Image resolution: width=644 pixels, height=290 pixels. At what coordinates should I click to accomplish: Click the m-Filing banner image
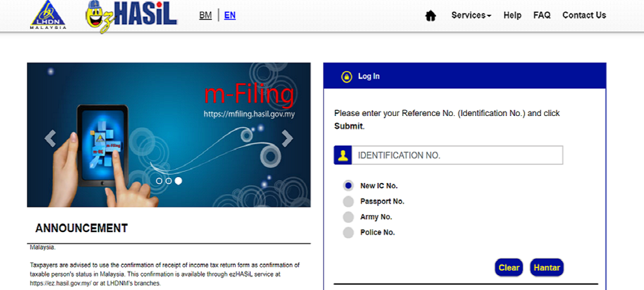(x=169, y=135)
